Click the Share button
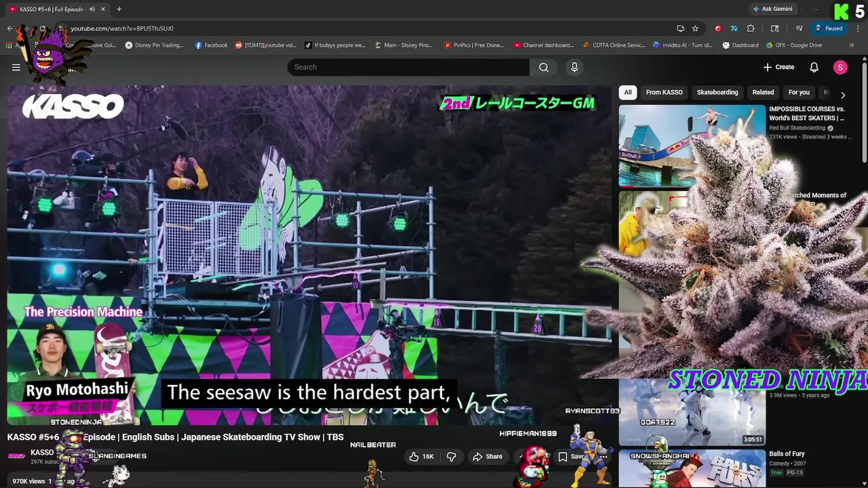Screen dimensions: 868x488 488,457
